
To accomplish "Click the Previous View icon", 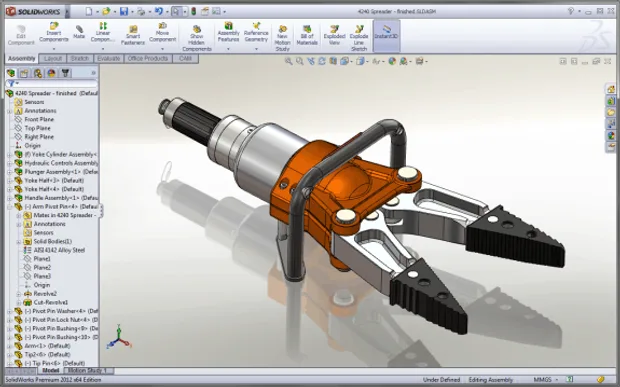I will (311, 61).
